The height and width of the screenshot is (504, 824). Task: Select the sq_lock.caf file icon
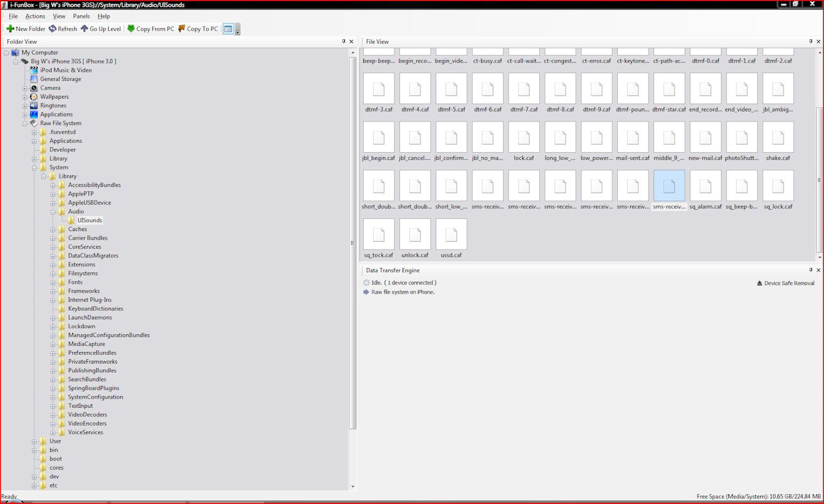778,185
